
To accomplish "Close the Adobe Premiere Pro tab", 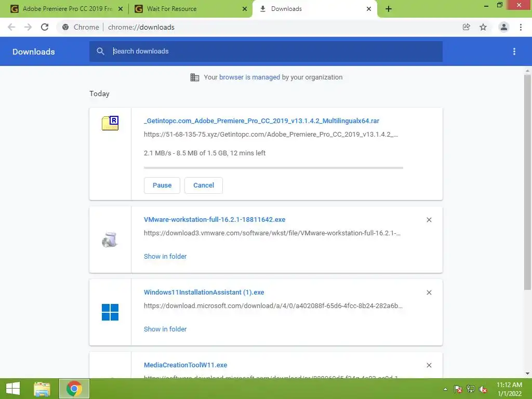I will click(121, 9).
